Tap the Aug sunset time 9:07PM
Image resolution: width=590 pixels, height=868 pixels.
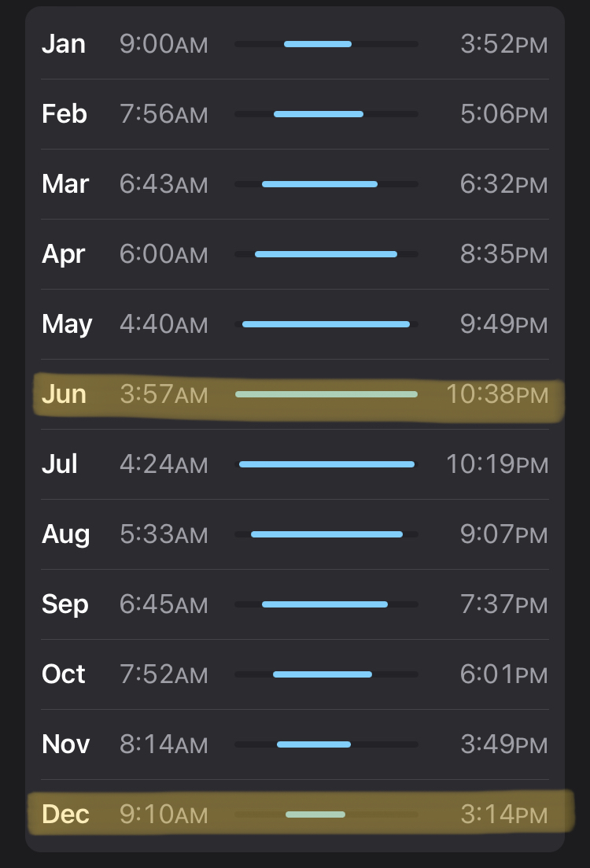tap(503, 534)
